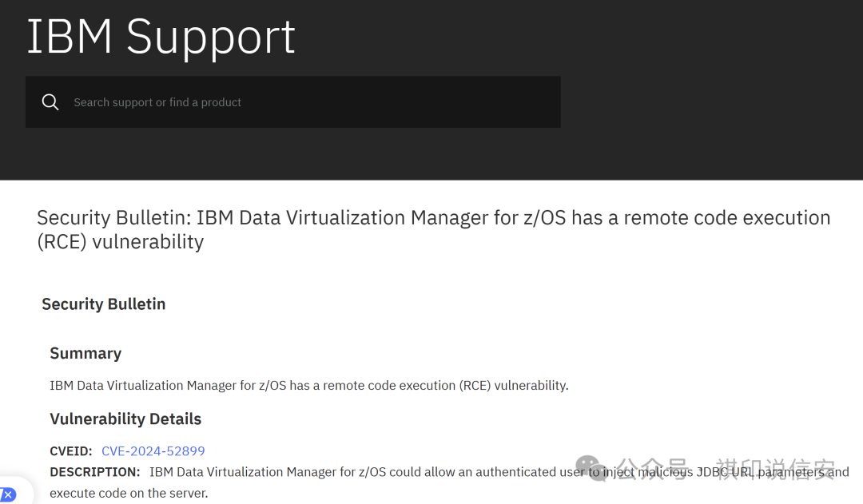The height and width of the screenshot is (504, 863).
Task: Click the 'Vulnerability Details' heading
Action: [x=125, y=419]
